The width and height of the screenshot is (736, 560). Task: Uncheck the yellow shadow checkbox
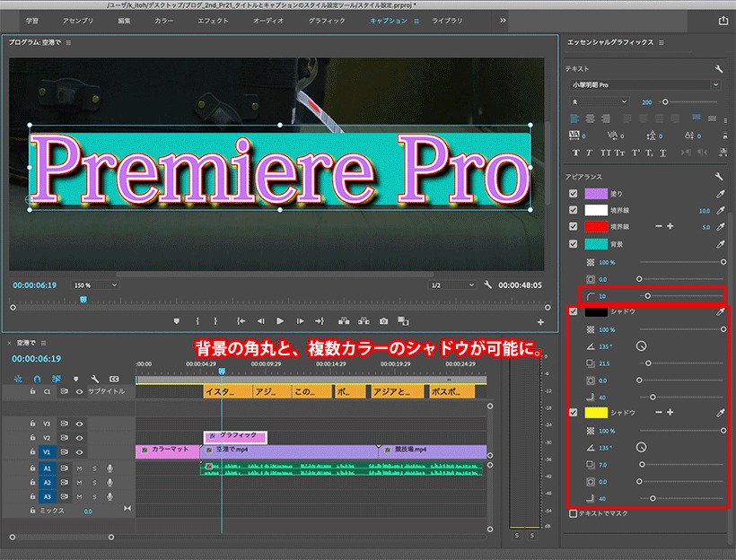pyautogui.click(x=574, y=412)
